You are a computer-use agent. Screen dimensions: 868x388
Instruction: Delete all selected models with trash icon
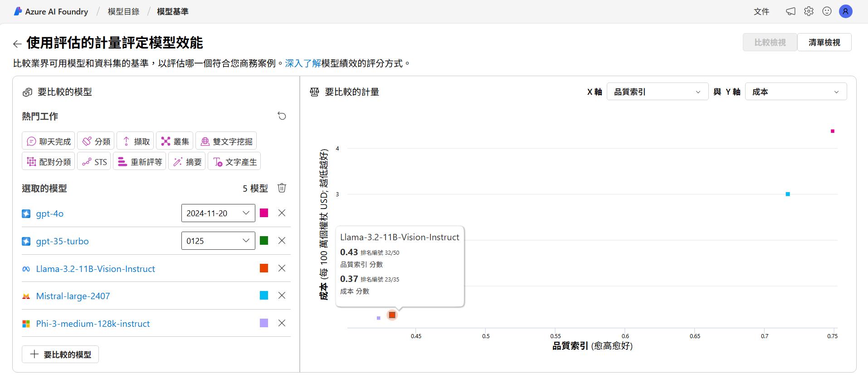click(x=282, y=188)
